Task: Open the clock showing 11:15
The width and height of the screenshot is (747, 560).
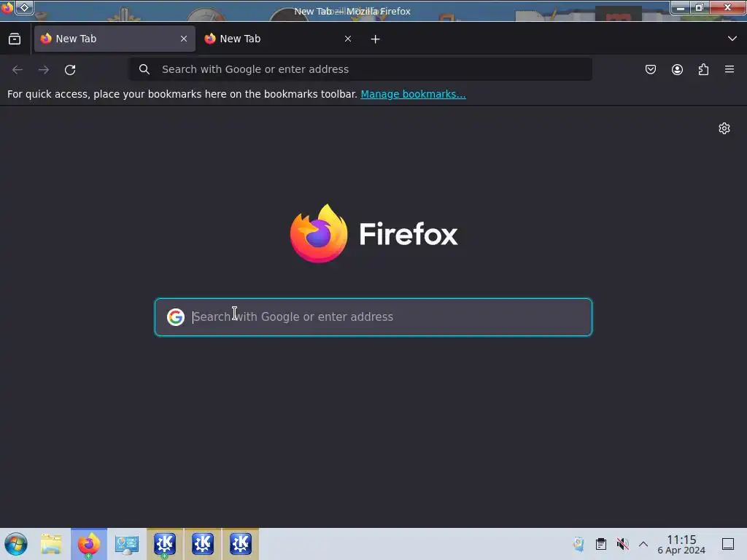Action: point(681,544)
